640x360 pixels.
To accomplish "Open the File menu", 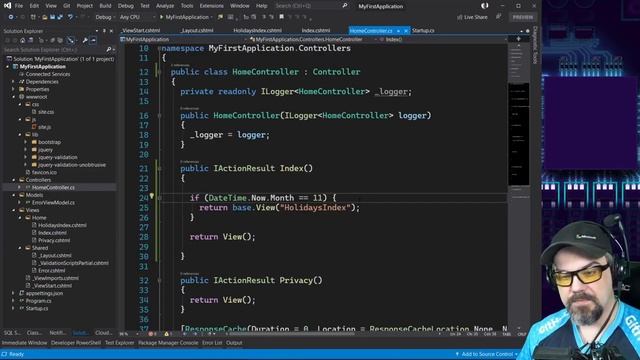I will (19, 6).
